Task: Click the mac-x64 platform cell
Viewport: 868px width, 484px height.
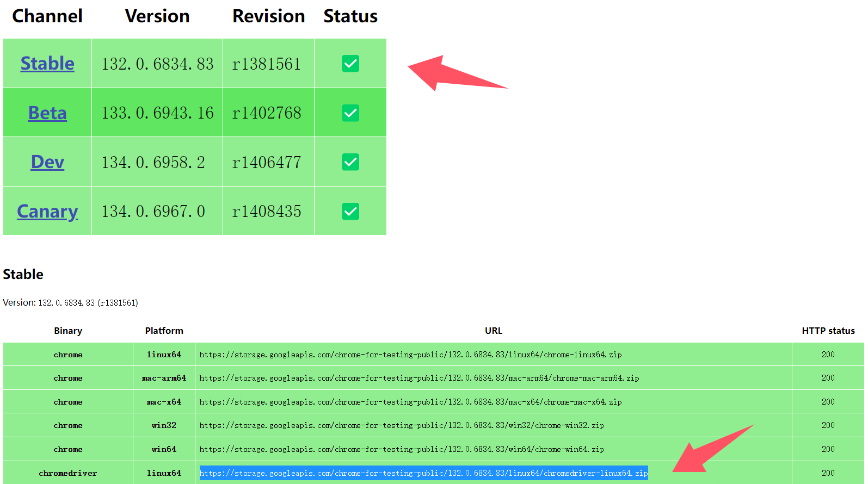Action: pos(164,402)
